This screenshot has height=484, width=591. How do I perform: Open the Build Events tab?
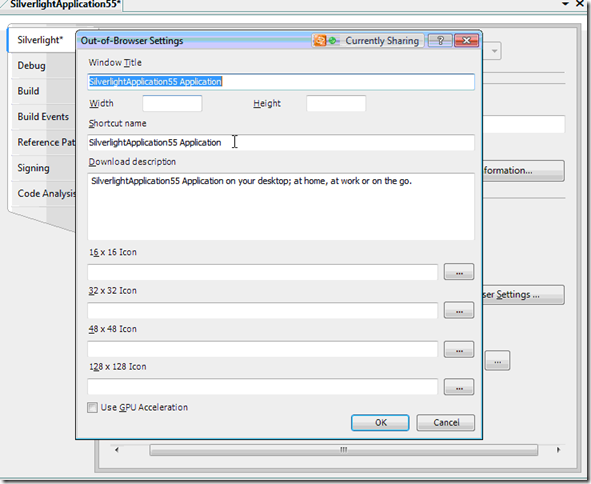click(43, 116)
